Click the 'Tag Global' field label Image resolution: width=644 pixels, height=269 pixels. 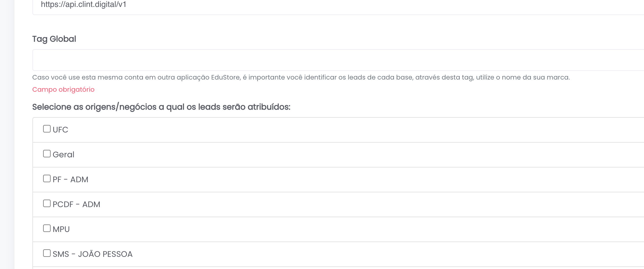54,39
